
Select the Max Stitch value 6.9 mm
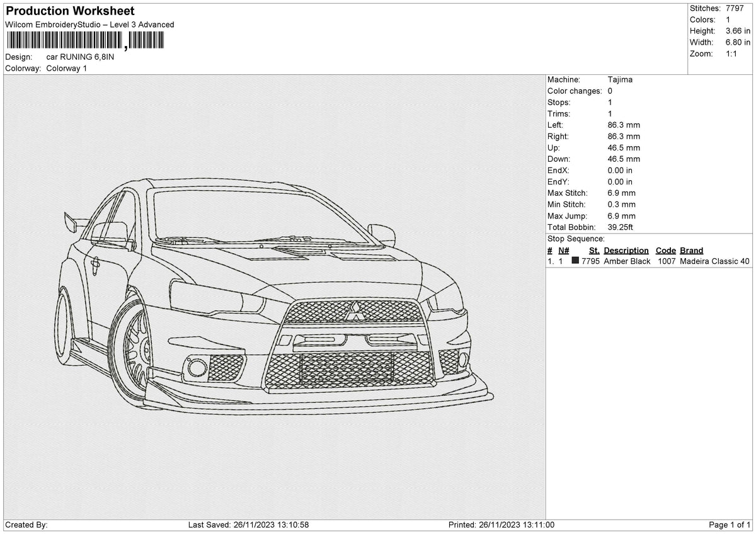tap(622, 193)
